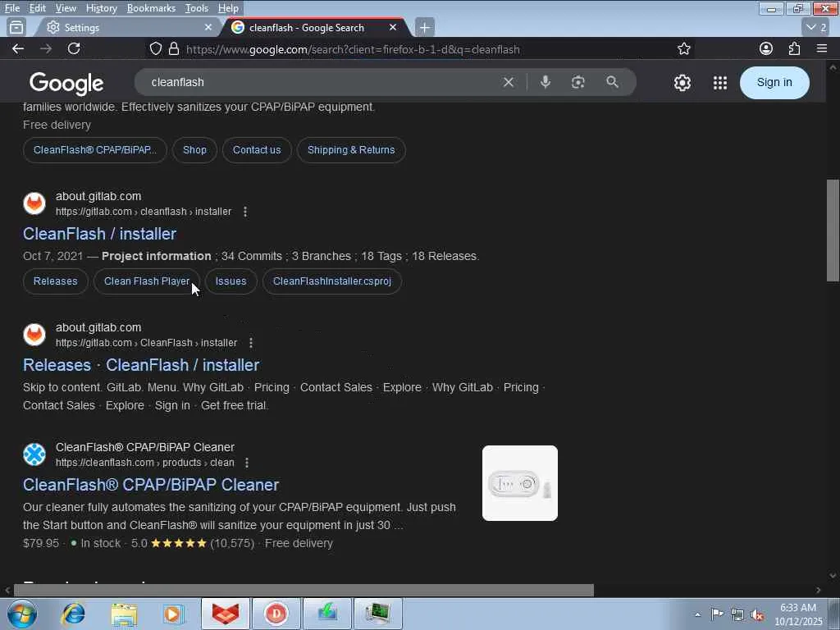The image size is (840, 630).
Task: Close the Settings tab
Action: coord(208,27)
